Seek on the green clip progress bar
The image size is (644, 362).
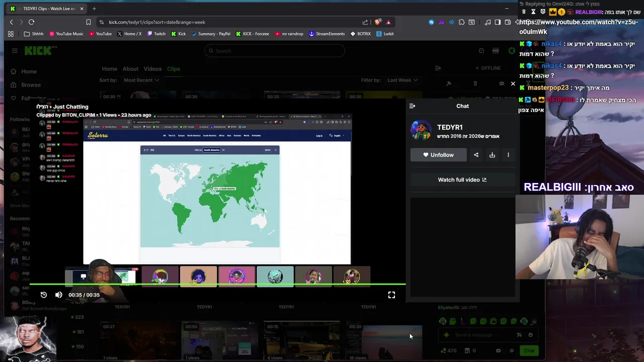217,285
